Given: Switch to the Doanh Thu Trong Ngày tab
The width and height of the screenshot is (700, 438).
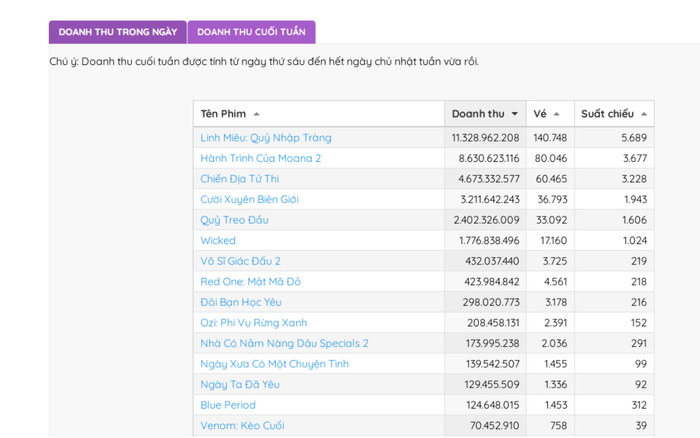Looking at the screenshot, I should (x=117, y=32).
